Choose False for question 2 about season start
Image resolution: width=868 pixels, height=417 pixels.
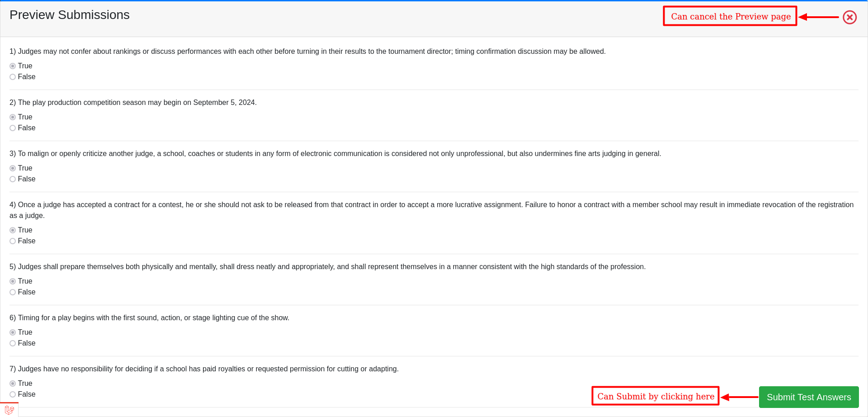click(x=13, y=128)
